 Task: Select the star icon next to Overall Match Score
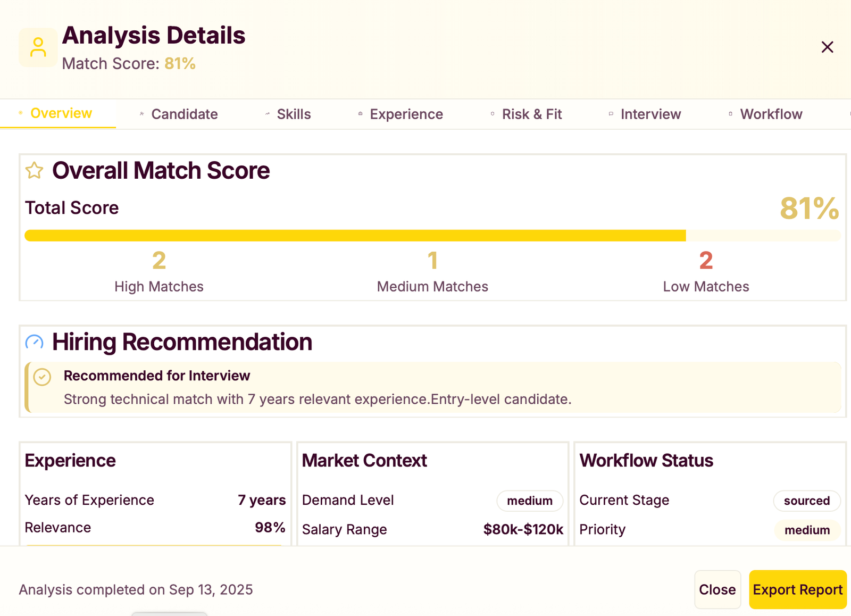34,170
